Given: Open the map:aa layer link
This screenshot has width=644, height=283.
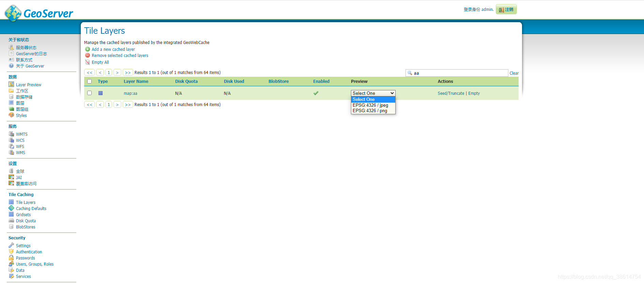Looking at the screenshot, I should click(131, 93).
